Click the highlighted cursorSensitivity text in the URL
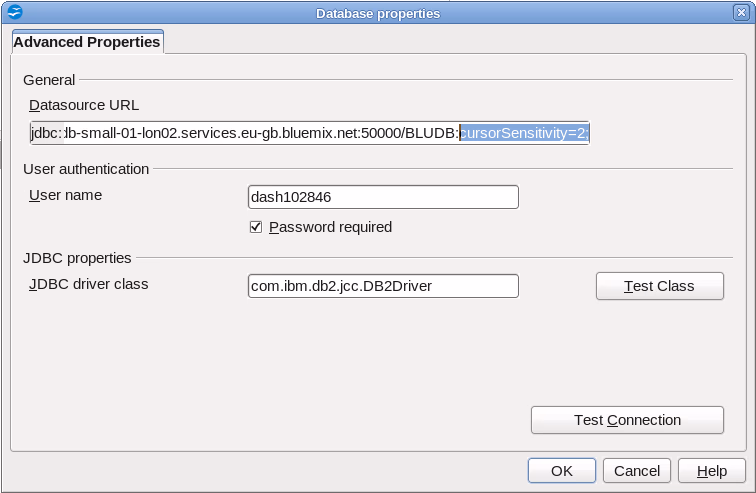 [x=524, y=133]
